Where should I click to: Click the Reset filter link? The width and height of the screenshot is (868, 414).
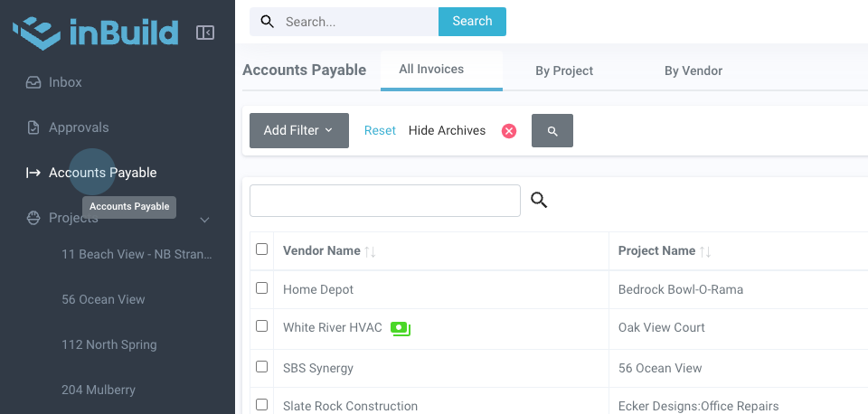point(380,131)
